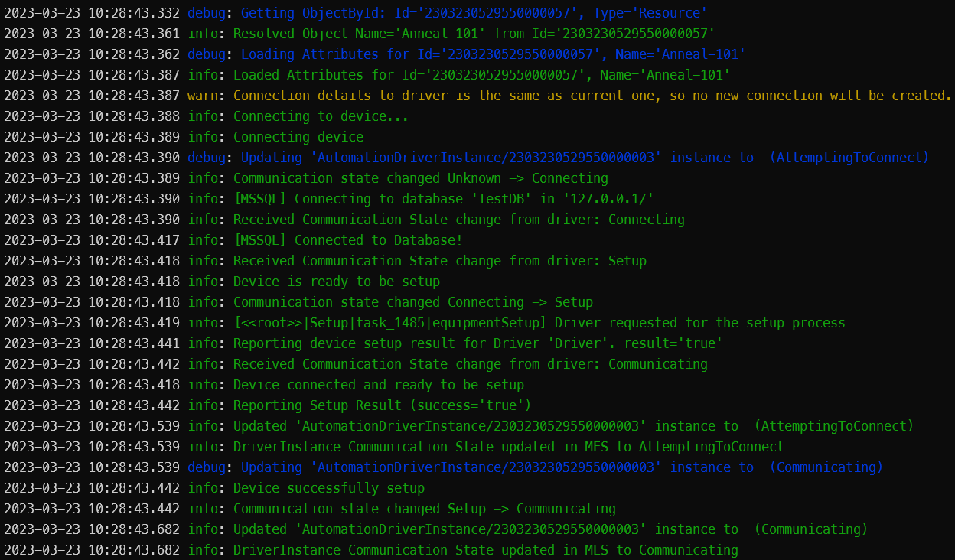Click the '[MSSQL] Connecting to database 'TestDB'' line

point(329,199)
